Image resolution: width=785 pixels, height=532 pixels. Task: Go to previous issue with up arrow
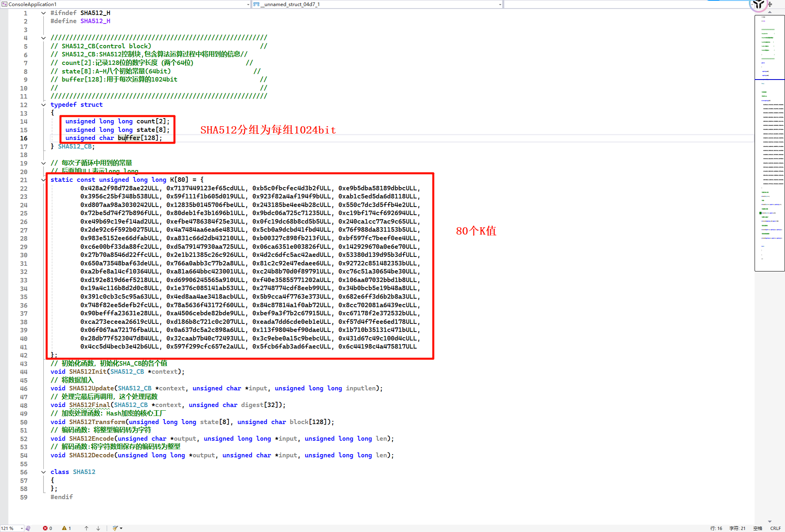pos(86,528)
